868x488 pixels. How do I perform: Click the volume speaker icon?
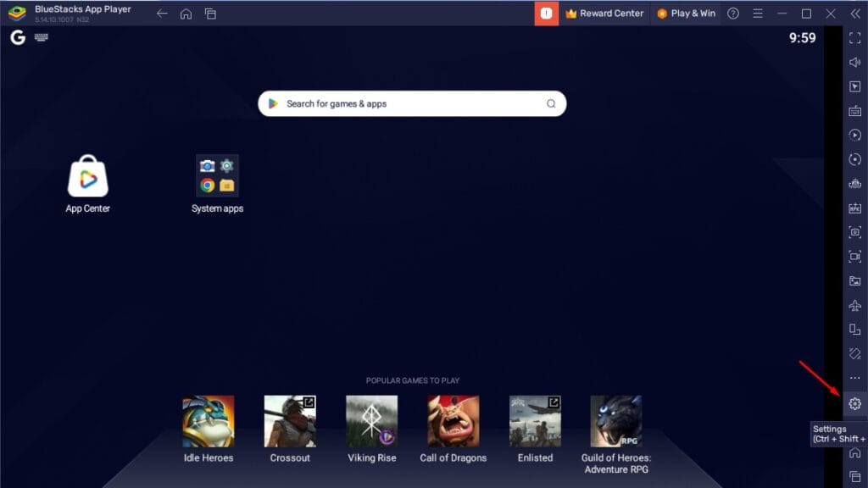tap(854, 63)
